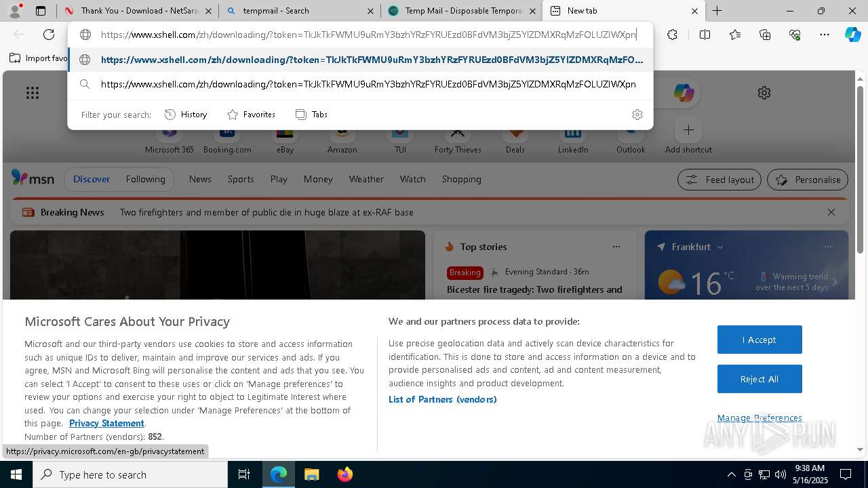Click the browser refresh button
Image resolution: width=868 pixels, height=488 pixels.
click(49, 35)
